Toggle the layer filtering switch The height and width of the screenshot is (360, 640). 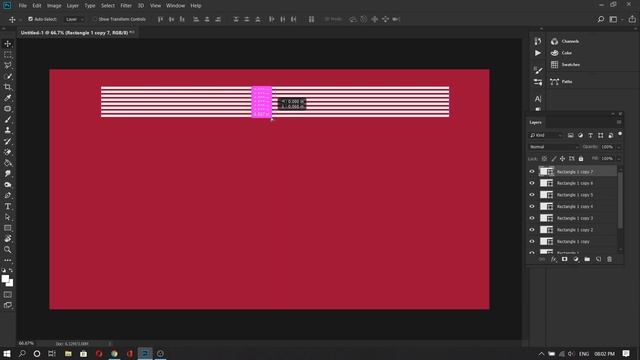(x=620, y=134)
